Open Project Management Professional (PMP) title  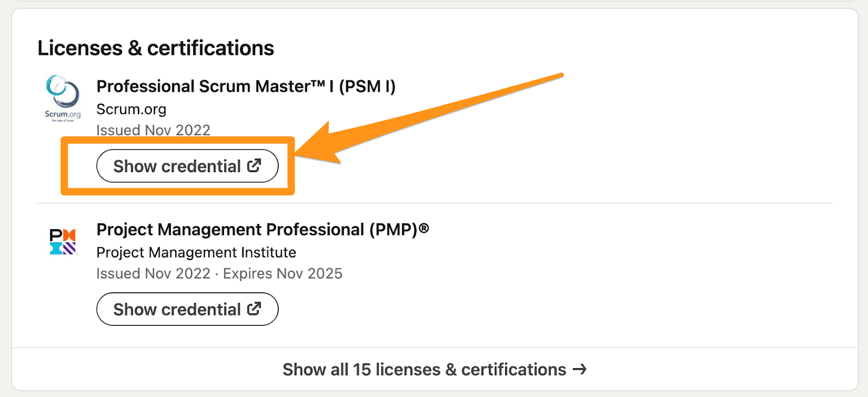coord(257,230)
